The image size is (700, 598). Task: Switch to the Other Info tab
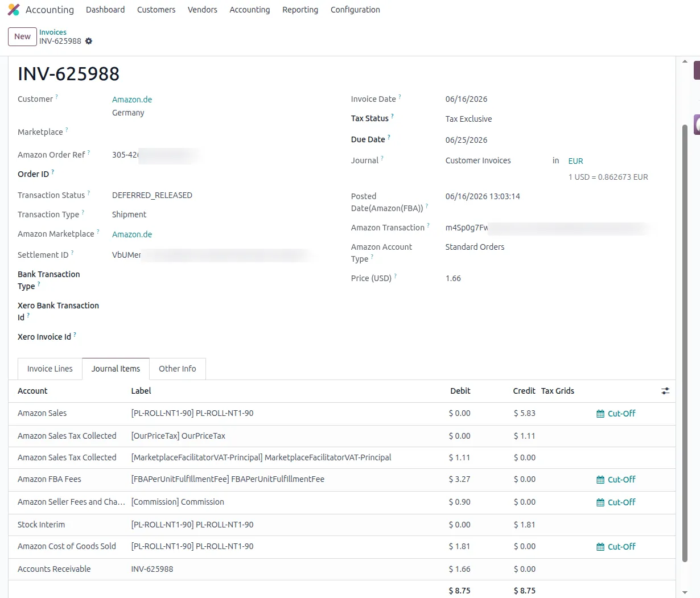click(178, 369)
